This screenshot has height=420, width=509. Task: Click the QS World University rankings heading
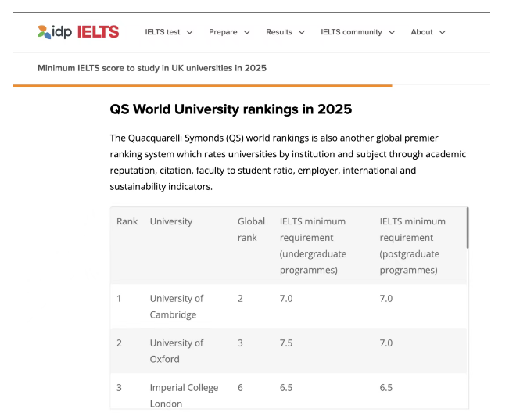point(231,109)
